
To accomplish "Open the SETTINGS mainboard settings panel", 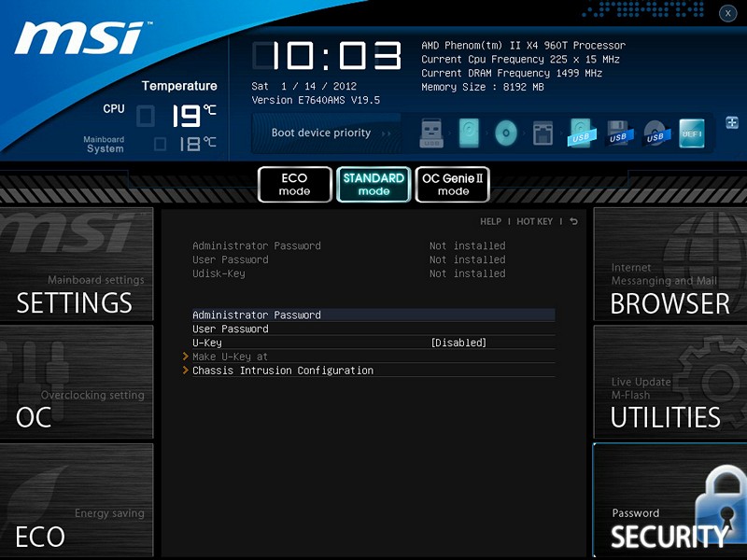I will tap(77, 264).
